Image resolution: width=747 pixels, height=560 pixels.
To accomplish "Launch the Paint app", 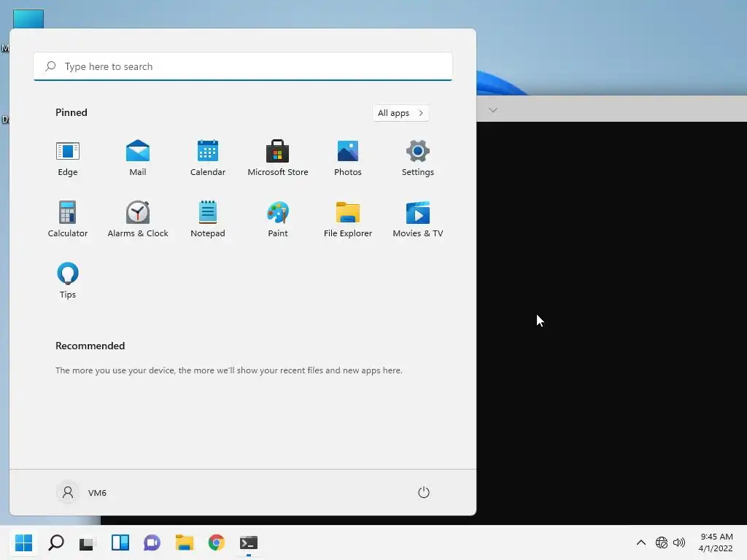I will 278,219.
